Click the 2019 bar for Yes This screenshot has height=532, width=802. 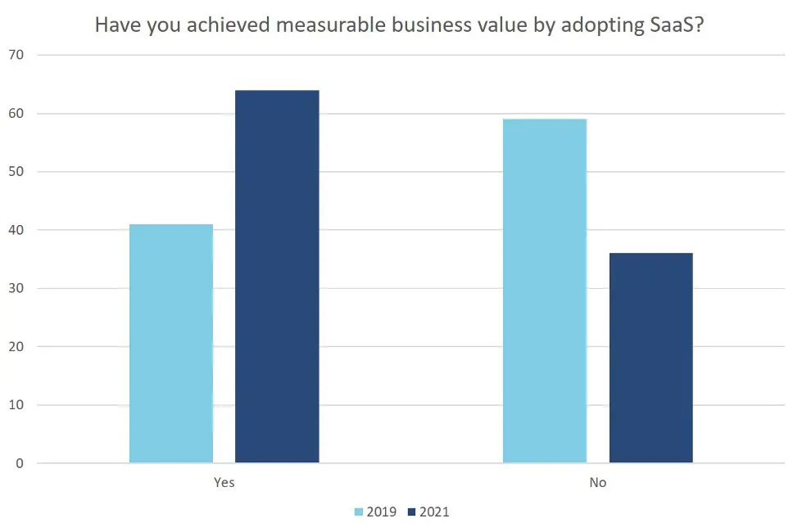[171, 344]
